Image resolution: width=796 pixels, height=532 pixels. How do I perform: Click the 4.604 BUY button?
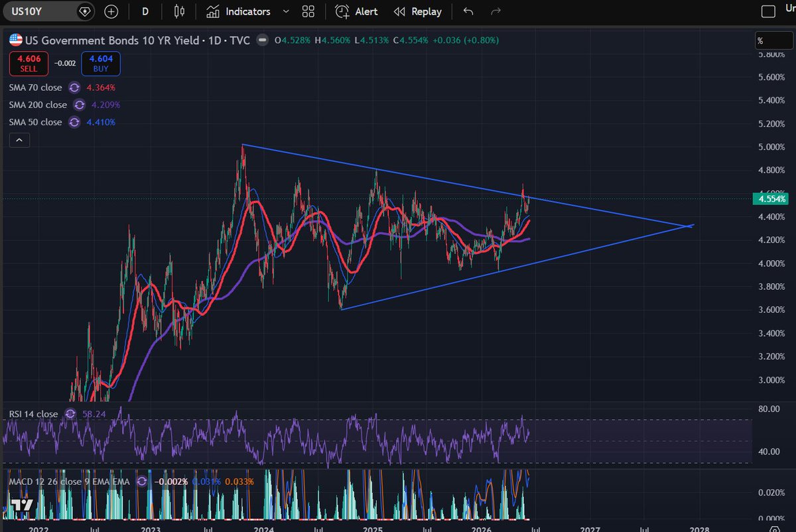(101, 63)
